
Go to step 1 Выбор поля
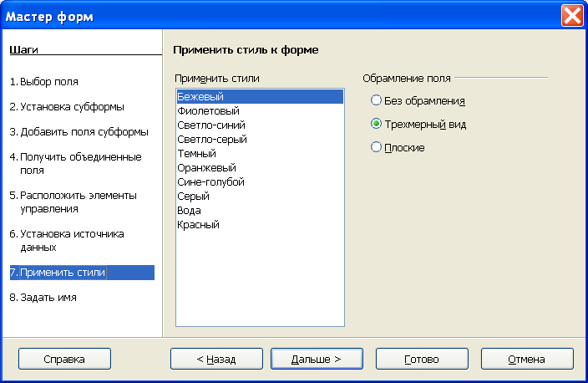click(x=44, y=82)
